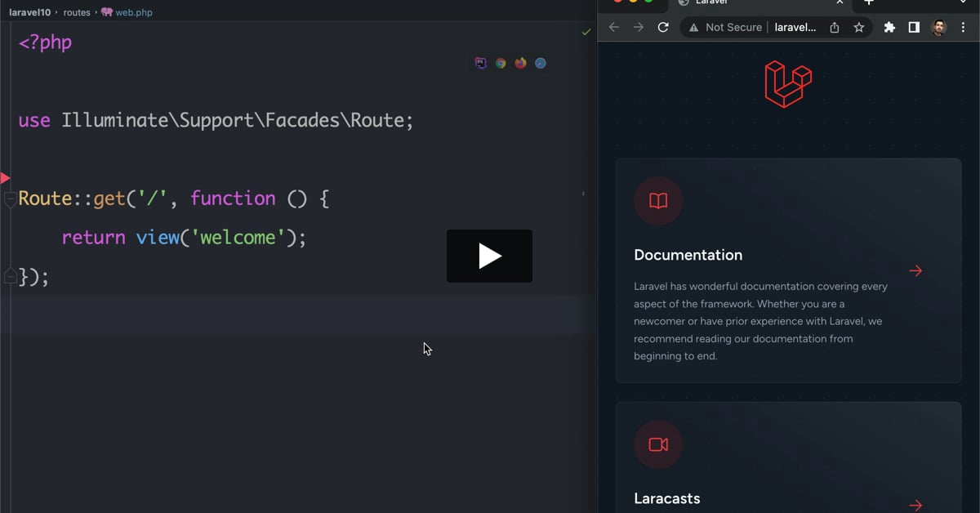Click the Laracasts video camera icon
Viewport: 980px width, 513px height.
click(x=658, y=444)
